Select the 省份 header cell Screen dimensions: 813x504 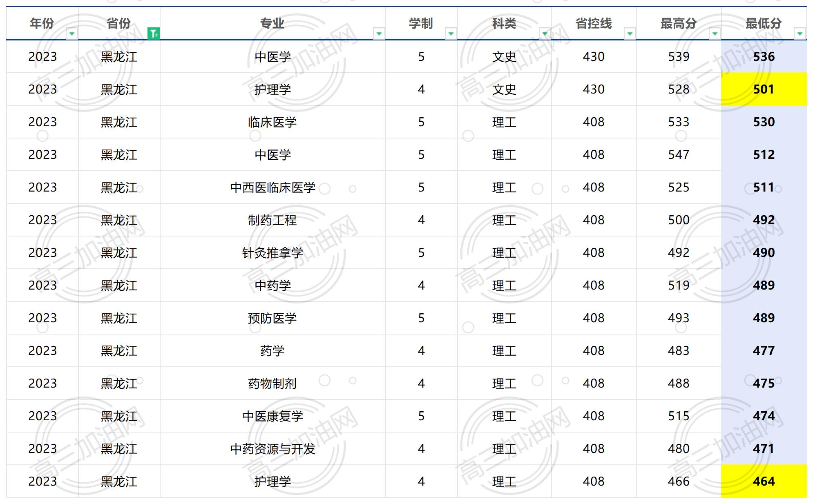[119, 23]
